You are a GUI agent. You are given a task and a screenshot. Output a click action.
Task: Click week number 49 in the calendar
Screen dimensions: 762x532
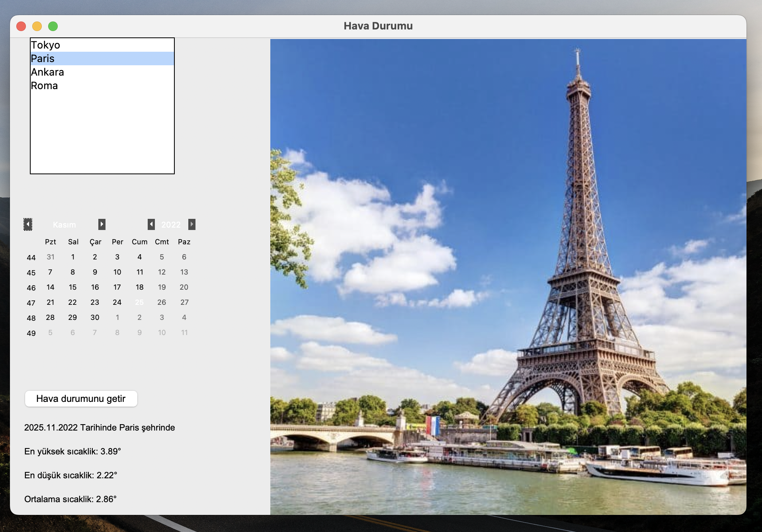31,333
